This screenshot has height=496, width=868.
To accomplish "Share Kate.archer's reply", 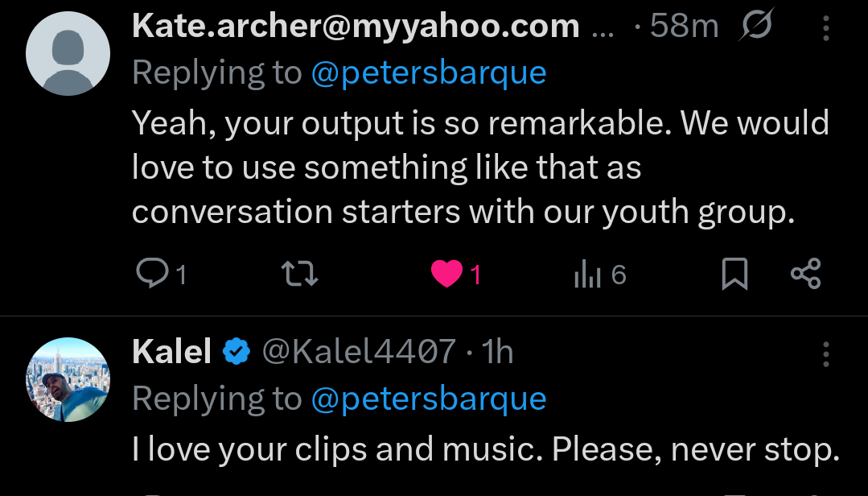I will pos(805,275).
